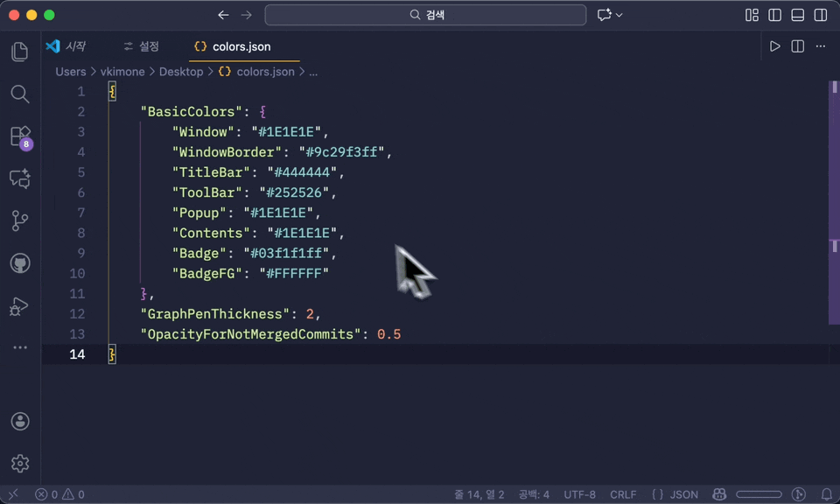Image resolution: width=840 pixels, height=504 pixels.
Task: Toggle the panel layout control
Action: tap(797, 15)
